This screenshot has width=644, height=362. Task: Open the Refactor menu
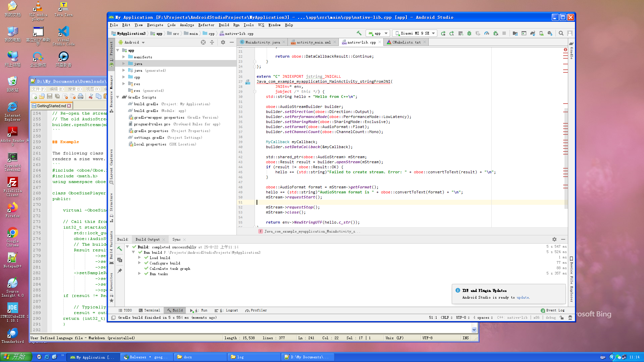[x=206, y=25]
